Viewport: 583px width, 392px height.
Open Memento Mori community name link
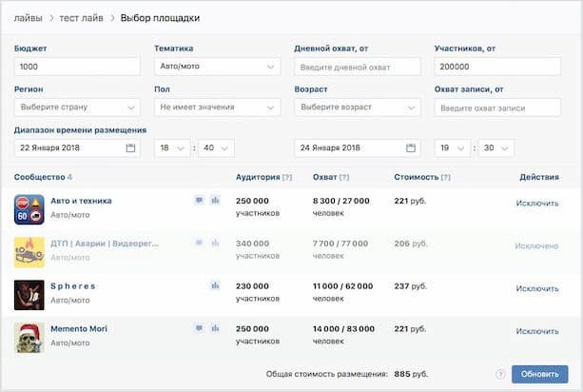79,329
